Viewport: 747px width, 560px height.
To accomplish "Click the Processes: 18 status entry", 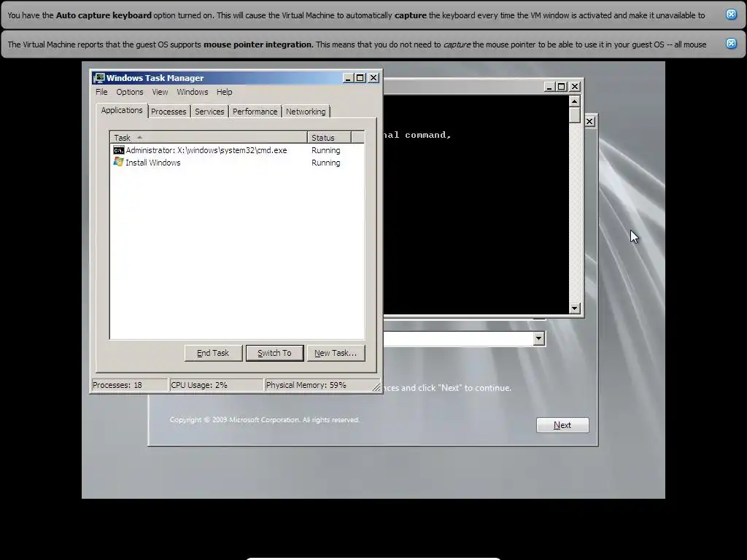I will coord(129,385).
